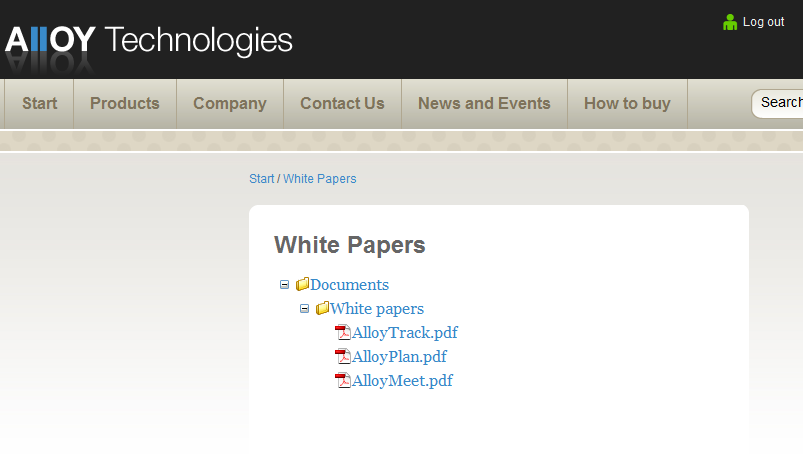
Task: Open the How to buy menu tab
Action: pos(627,103)
